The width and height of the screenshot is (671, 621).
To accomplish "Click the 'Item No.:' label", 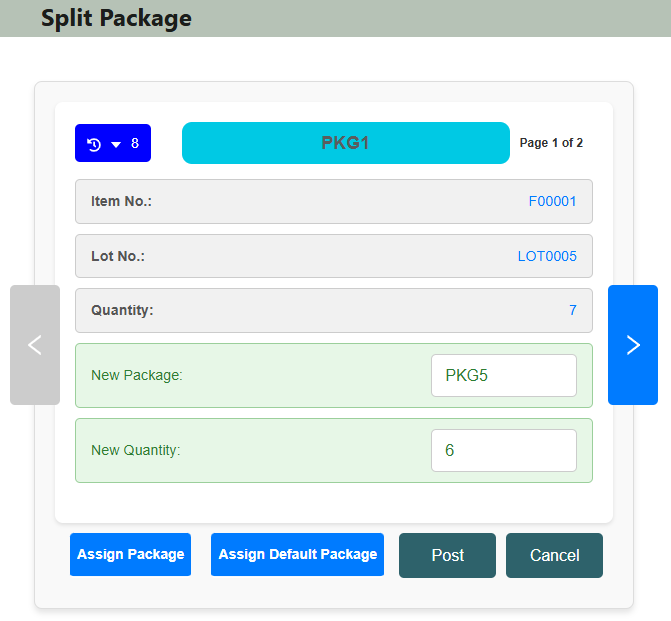I will 121,201.
